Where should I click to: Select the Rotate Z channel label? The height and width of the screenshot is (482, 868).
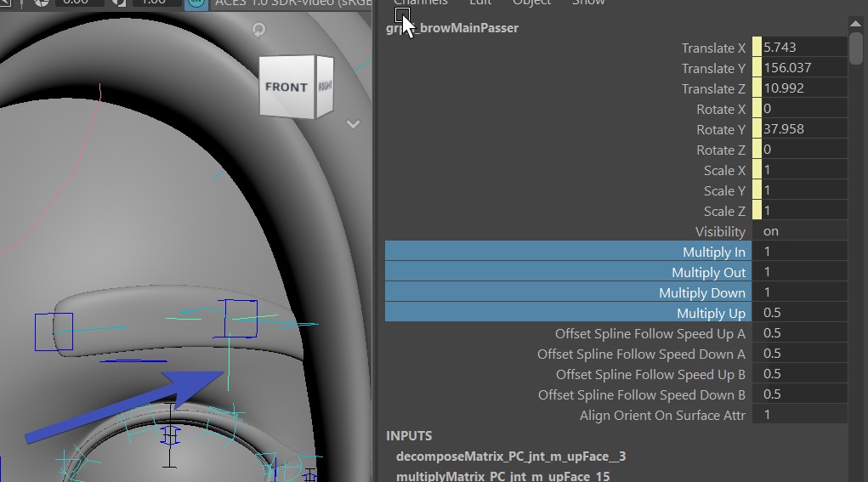721,150
